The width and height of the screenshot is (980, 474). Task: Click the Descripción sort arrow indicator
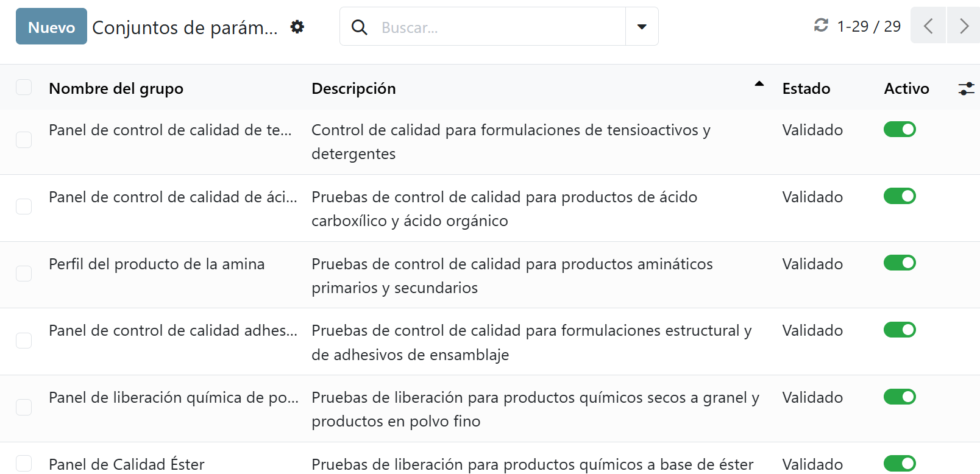[759, 84]
